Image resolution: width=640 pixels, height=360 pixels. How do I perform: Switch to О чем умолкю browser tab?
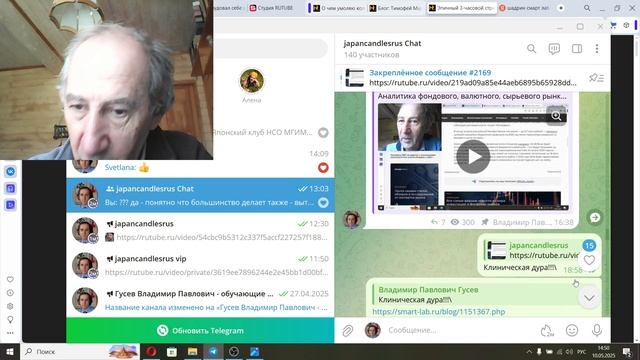coord(338,8)
